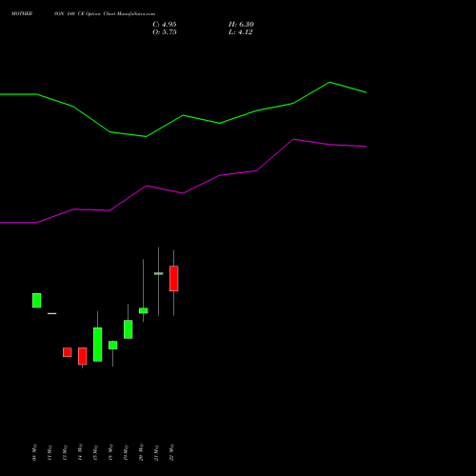Click the MOTHERSON 140 CE Option chart title
This screenshot has height=476, width=476.
click(x=83, y=14)
